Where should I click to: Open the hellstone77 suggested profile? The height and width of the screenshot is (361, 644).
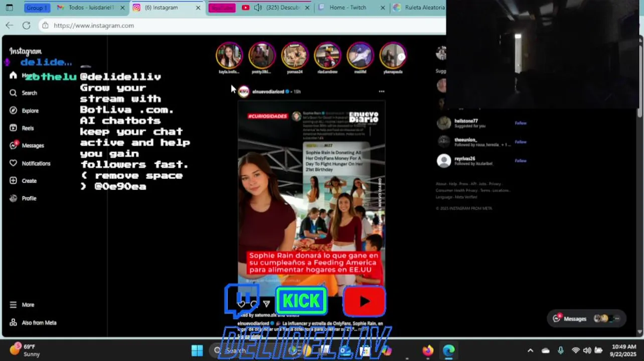pyautogui.click(x=466, y=121)
